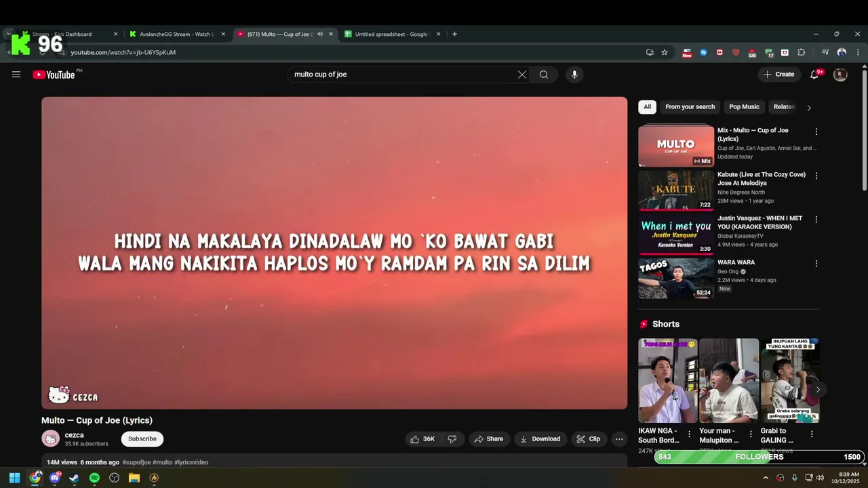868x488 pixels.
Task: Show next filter chips with arrow
Action: point(808,107)
